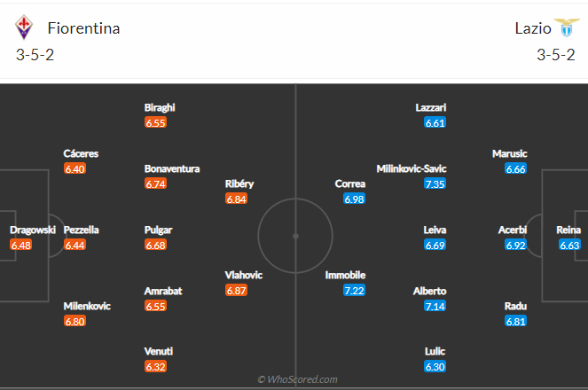Select Milenkovic's 6.80 rating badge
Image resolution: width=588 pixels, height=390 pixels.
(75, 321)
